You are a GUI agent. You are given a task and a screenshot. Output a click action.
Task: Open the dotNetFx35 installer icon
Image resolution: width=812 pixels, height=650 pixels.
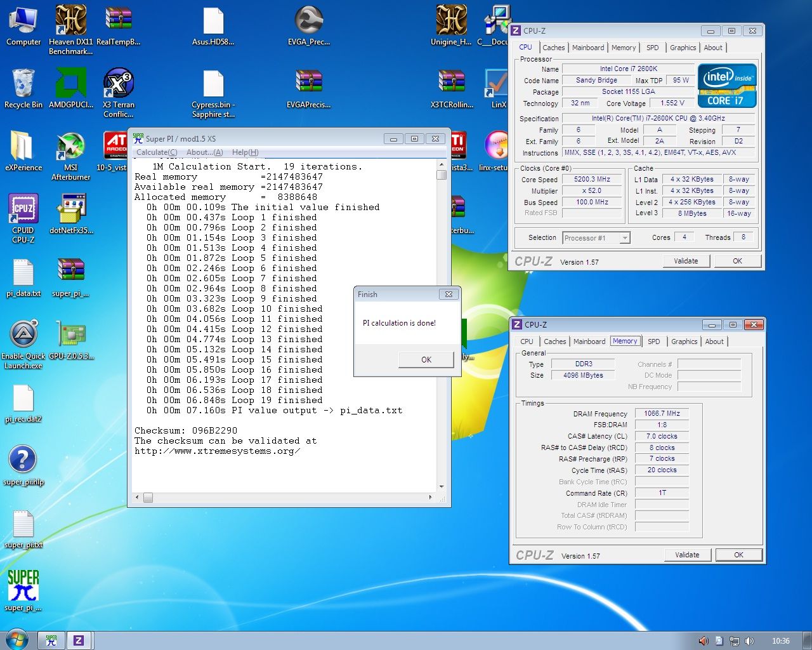tap(71, 215)
